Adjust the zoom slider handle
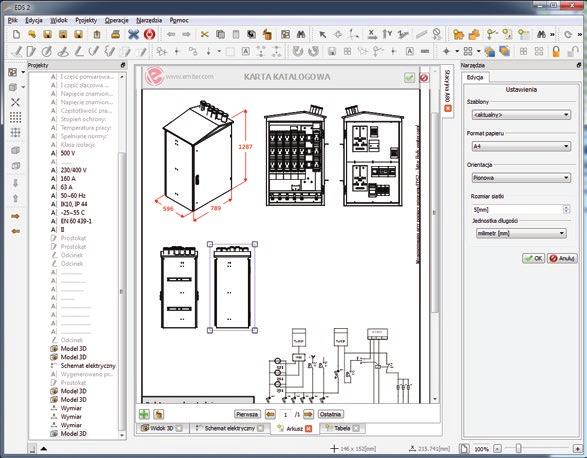This screenshot has height=458, width=587. click(518, 448)
